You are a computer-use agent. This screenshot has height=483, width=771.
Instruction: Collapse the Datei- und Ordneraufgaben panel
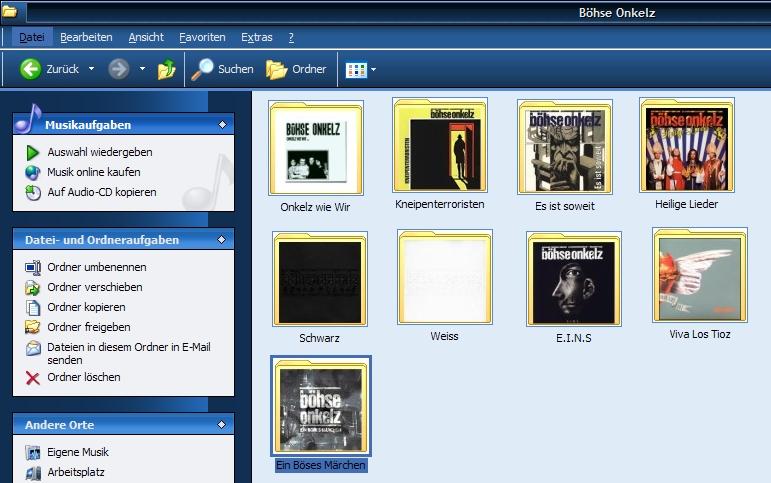click(221, 240)
